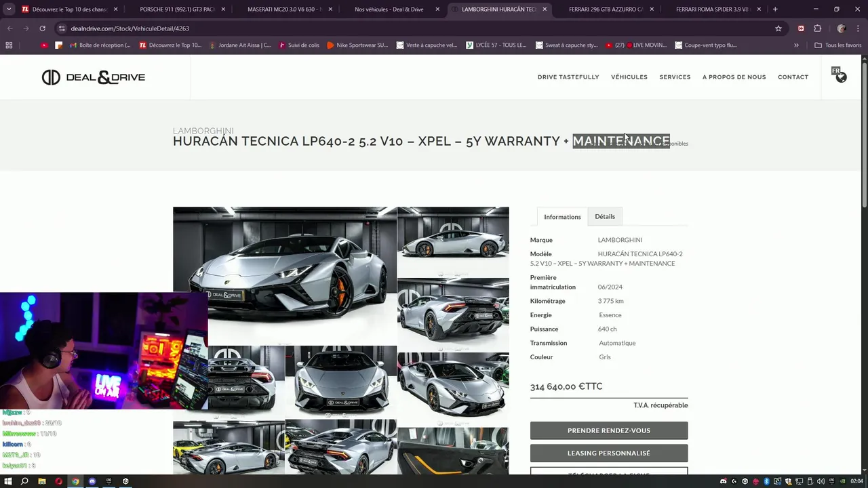Open the Coupe-vent typo bookmark
Image resolution: width=868 pixels, height=488 pixels.
[x=706, y=45]
